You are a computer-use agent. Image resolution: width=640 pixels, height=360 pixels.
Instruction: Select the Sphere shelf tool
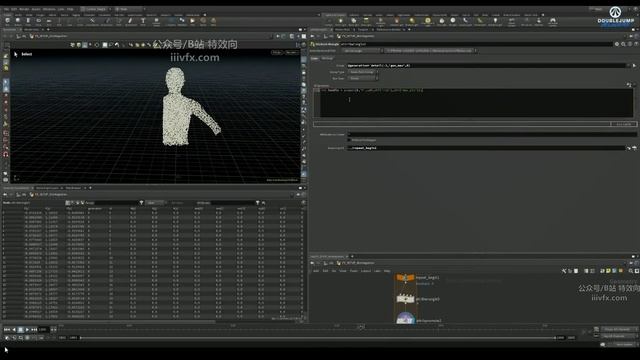pos(18,21)
